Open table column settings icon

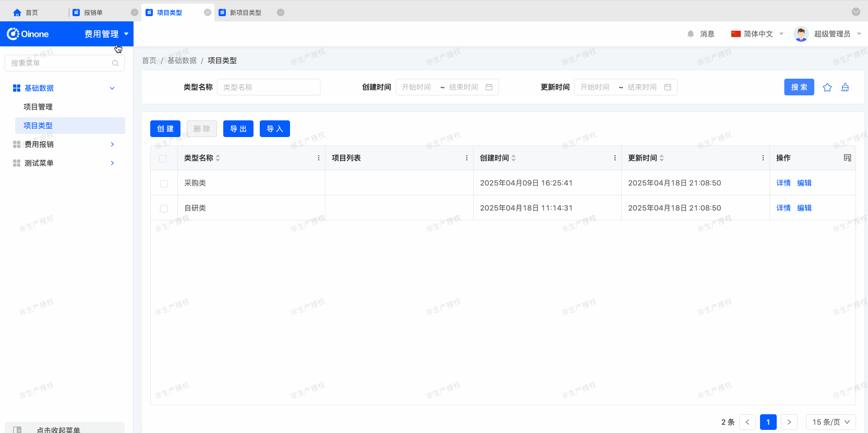tap(847, 158)
